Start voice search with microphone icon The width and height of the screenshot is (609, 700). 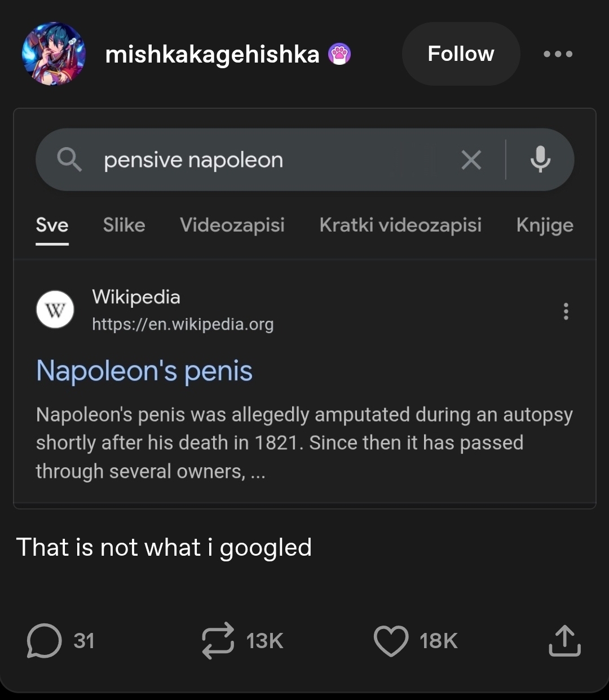coord(540,160)
